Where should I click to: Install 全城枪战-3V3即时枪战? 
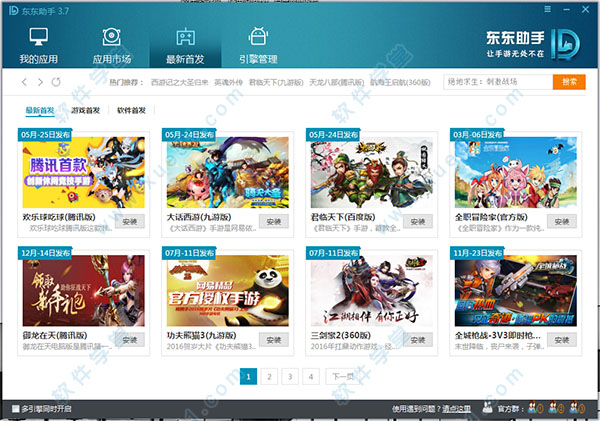point(562,340)
